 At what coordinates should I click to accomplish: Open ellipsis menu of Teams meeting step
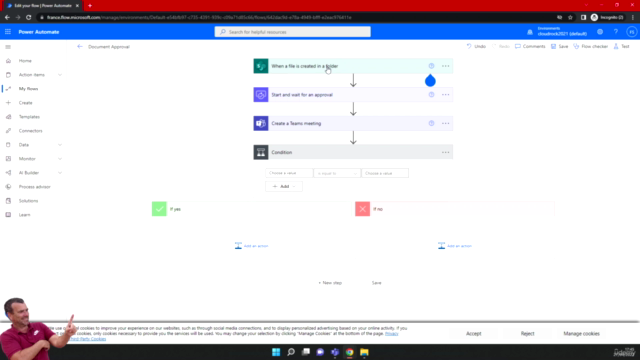pos(445,123)
